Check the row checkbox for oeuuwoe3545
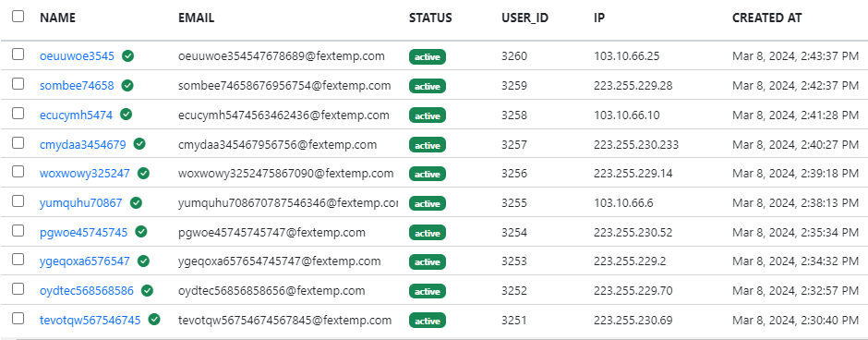 [18, 55]
